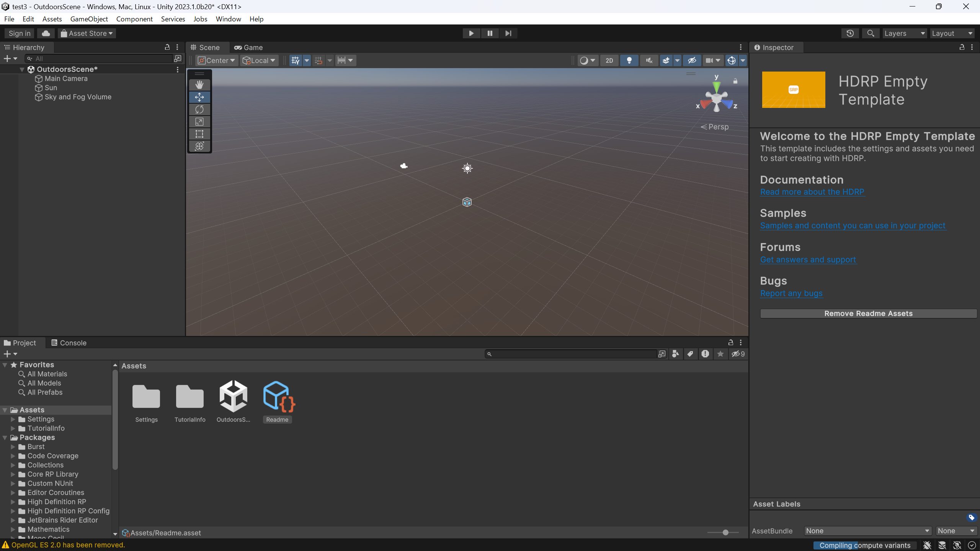
Task: Click the global search magnifier icon
Action: click(x=871, y=33)
